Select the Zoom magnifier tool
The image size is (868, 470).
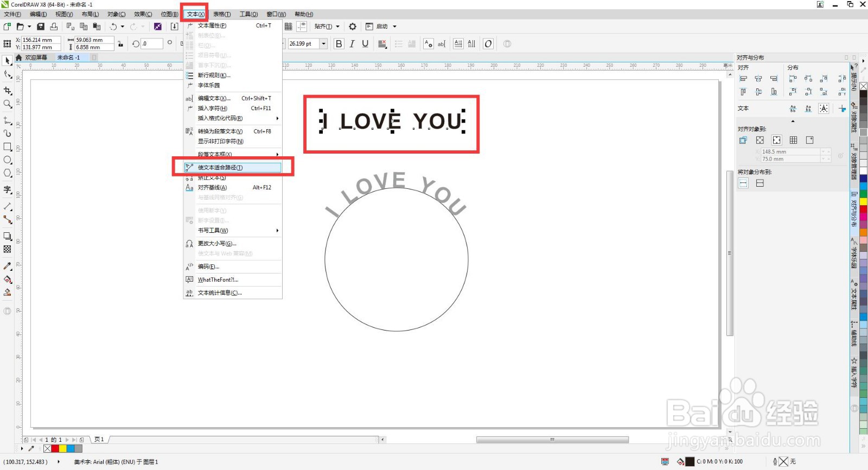(x=8, y=104)
